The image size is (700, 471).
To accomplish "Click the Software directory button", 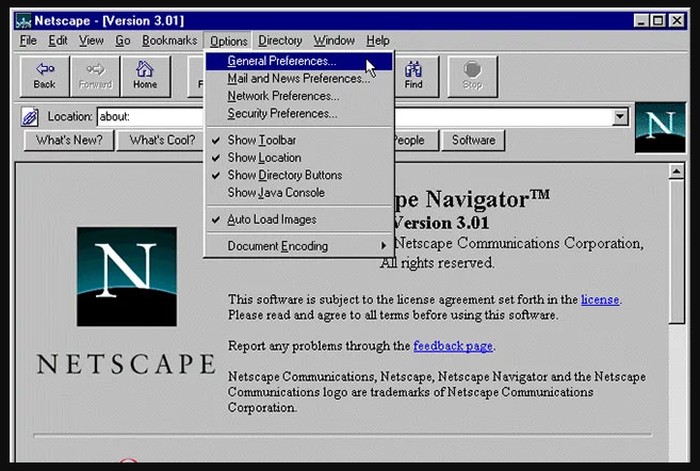I will [473, 140].
